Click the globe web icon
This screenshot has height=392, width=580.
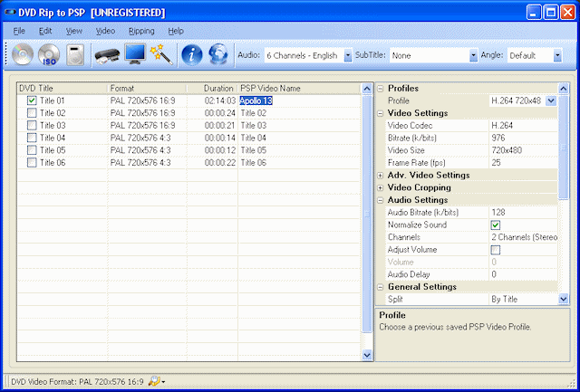click(218, 54)
